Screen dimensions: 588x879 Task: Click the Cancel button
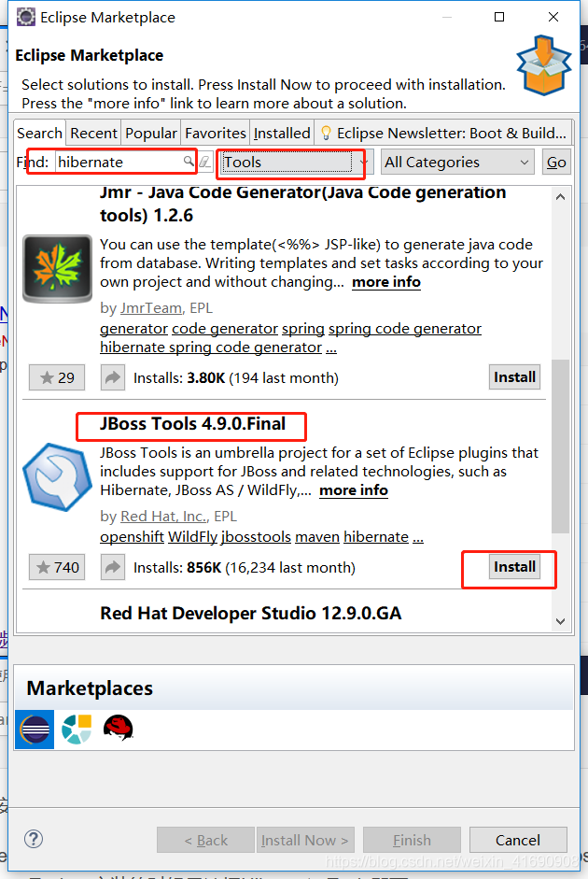[518, 840]
